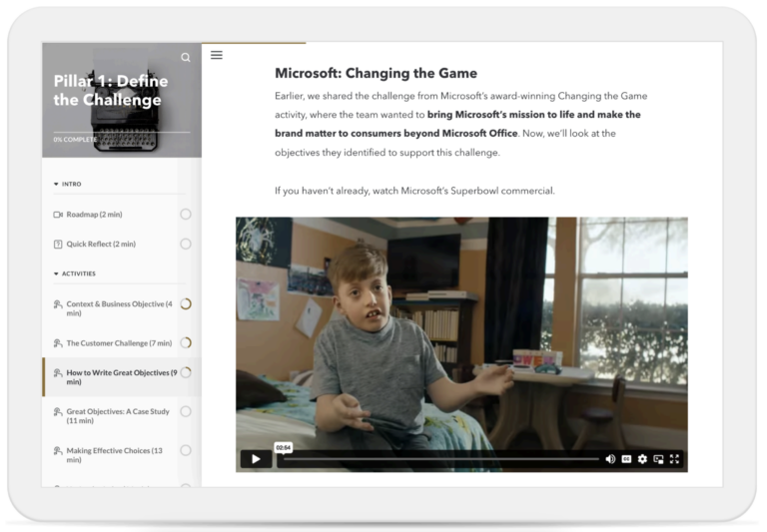Screen dimensions: 767x532
Task: Switch video to picture-in-picture mode
Action: [659, 459]
